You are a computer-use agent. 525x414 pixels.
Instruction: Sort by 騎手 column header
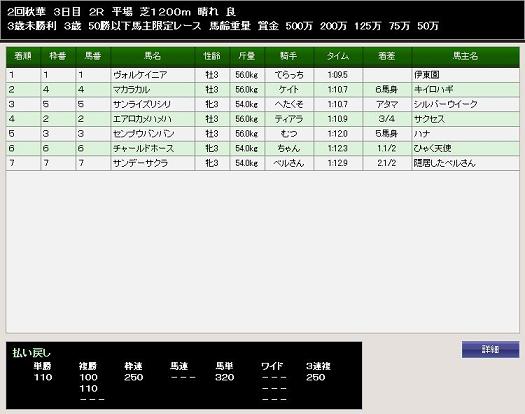coord(289,57)
